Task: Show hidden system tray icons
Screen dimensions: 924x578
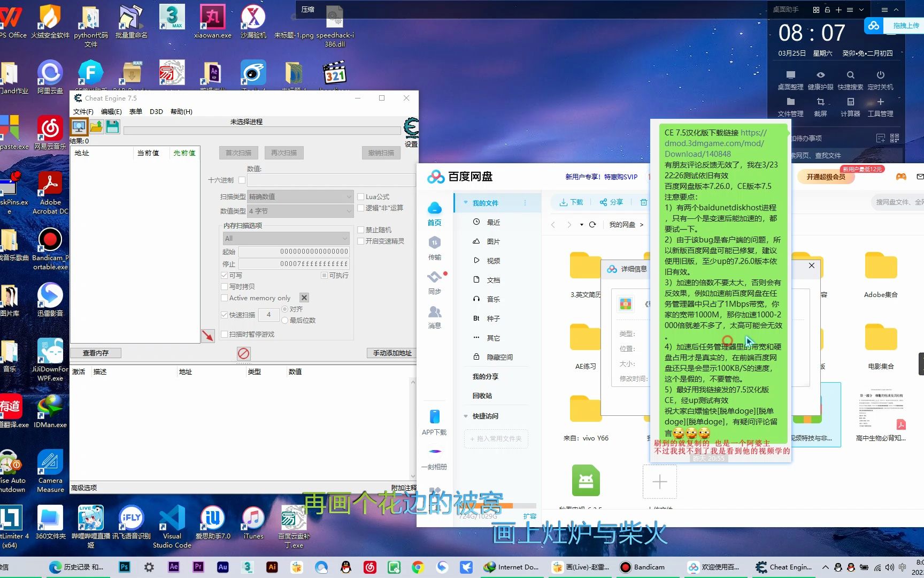Action: pyautogui.click(x=825, y=567)
